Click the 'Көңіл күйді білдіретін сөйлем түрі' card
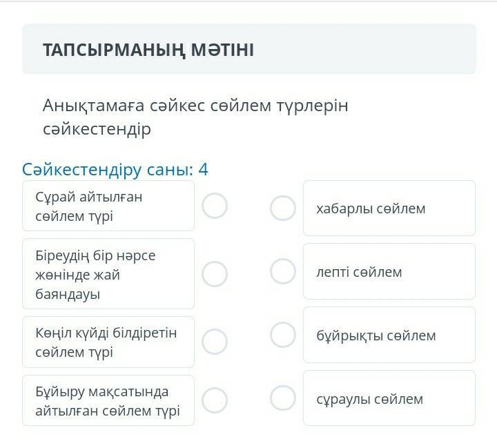Screen dimensions: 497x448 tap(108, 342)
